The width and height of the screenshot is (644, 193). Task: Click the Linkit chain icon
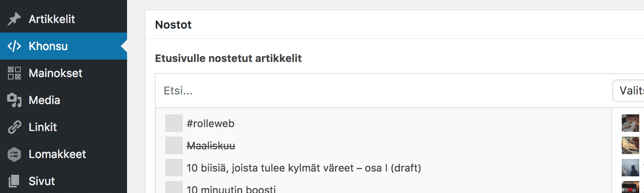coord(14,127)
